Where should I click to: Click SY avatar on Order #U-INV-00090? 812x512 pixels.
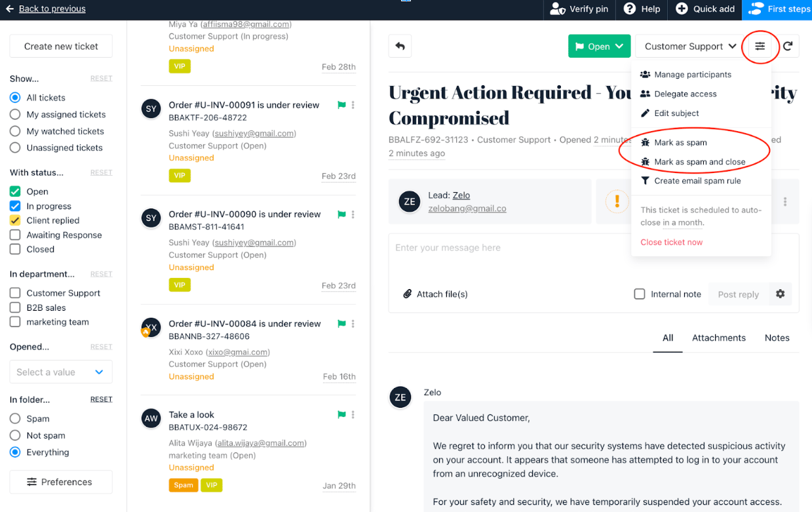(151, 218)
